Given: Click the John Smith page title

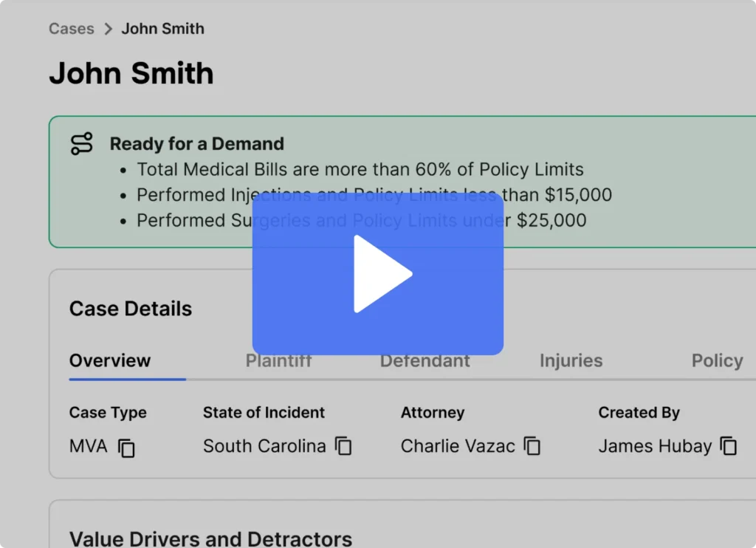Looking at the screenshot, I should 131,73.
